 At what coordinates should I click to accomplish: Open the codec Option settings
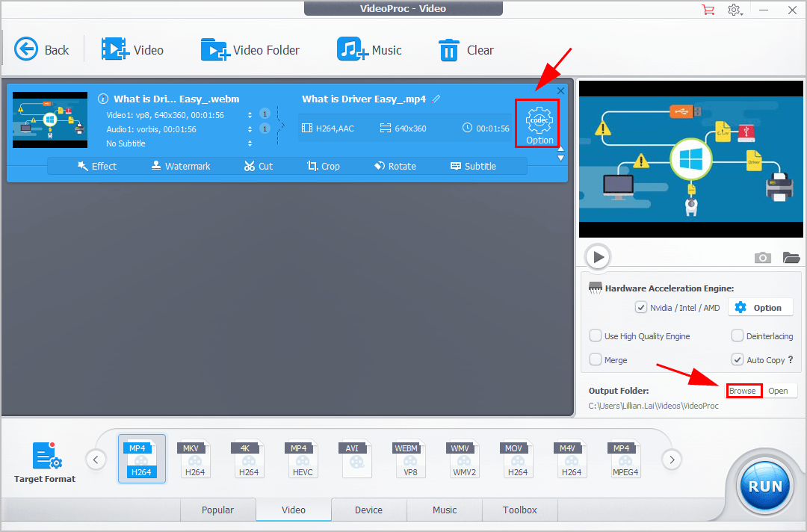coord(537,123)
